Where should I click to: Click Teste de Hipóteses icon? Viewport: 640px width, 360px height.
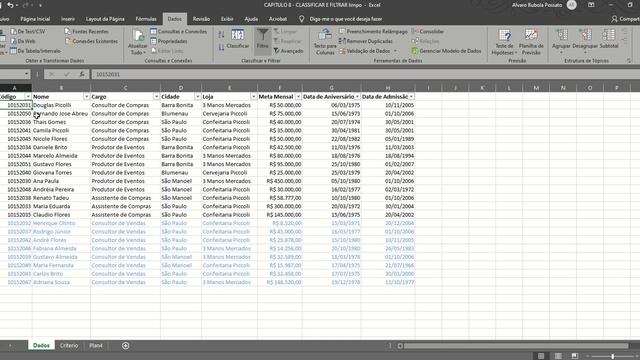pos(504,42)
